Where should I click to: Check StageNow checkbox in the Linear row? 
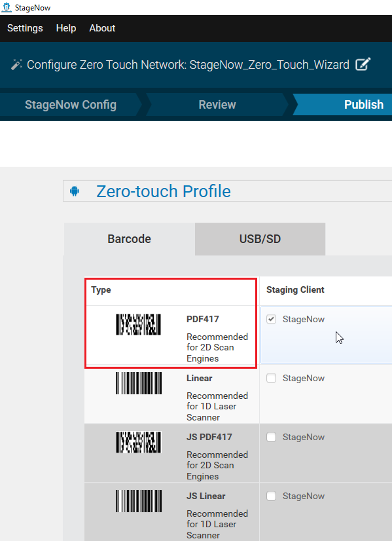272,378
